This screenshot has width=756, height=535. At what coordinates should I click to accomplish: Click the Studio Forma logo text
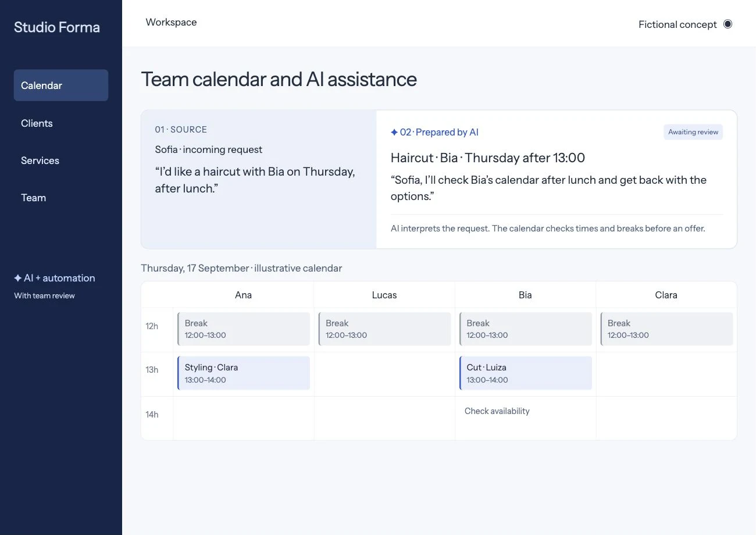[57, 27]
